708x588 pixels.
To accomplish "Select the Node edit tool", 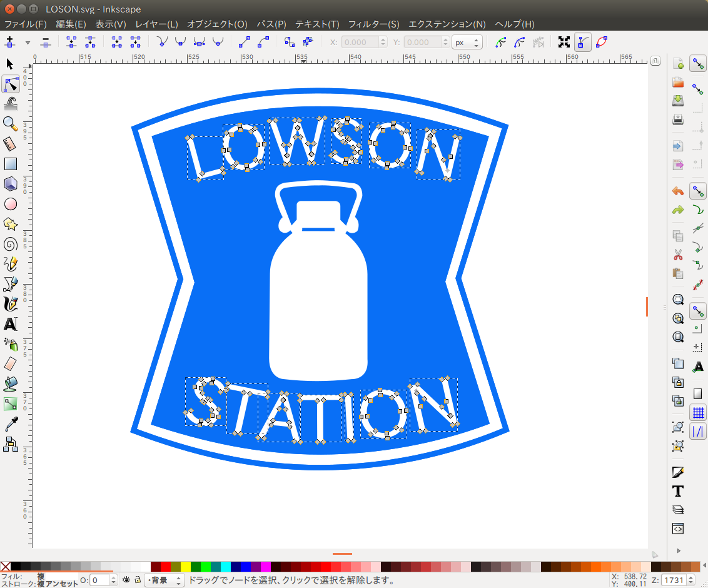I will pos(11,84).
